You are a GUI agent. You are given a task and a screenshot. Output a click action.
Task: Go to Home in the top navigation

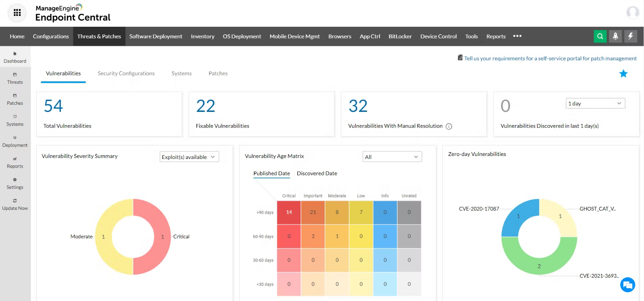tap(17, 36)
